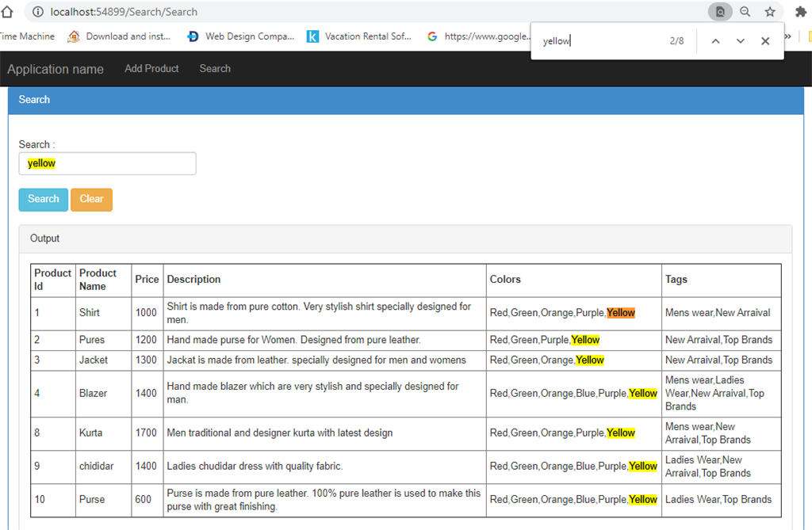Go to previous find match with up arrow
This screenshot has width=812, height=530.
pos(715,41)
